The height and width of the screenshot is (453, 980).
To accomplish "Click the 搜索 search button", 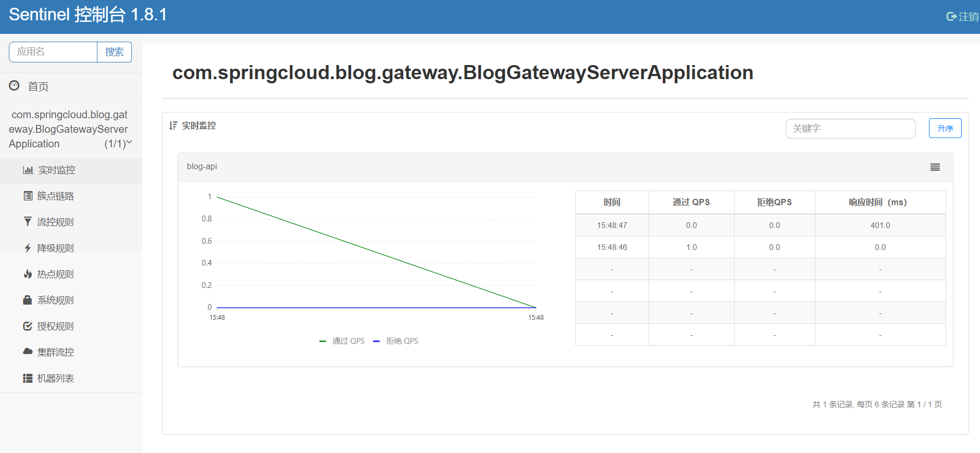I will coord(114,52).
